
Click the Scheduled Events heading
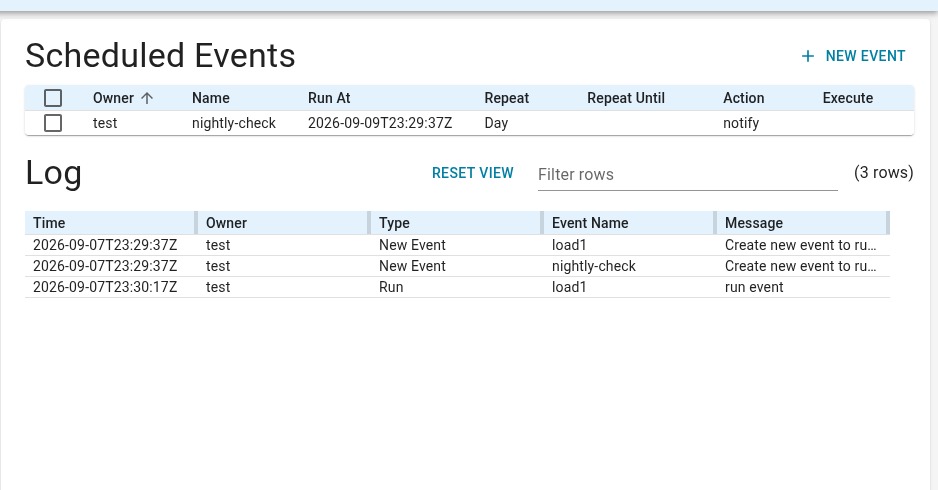[160, 56]
